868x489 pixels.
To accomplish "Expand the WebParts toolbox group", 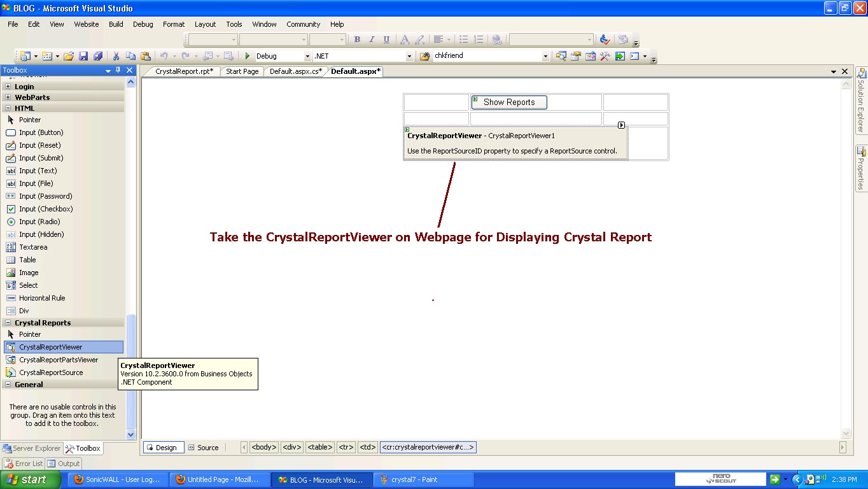I will pos(8,97).
